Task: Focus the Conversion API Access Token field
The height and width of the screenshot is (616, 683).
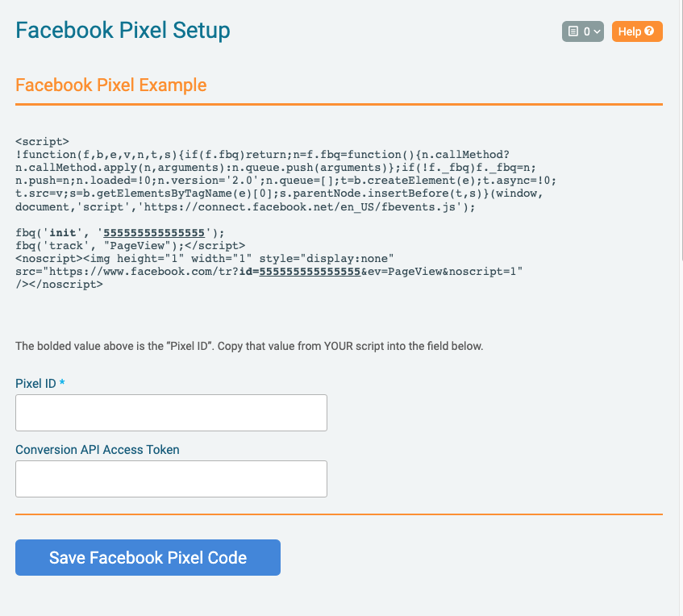Action: click(171, 479)
